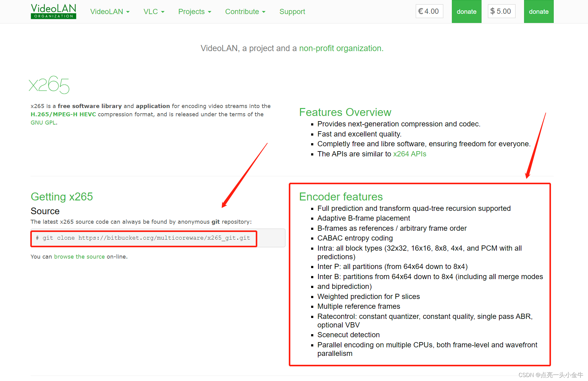Expand the VideoLAN dropdown menu
The height and width of the screenshot is (381, 588).
(x=110, y=12)
